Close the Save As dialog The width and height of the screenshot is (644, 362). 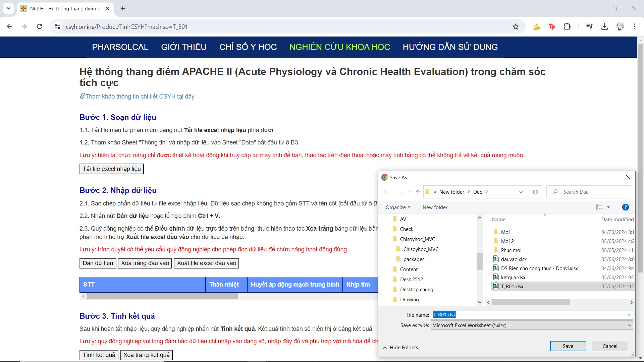(628, 177)
